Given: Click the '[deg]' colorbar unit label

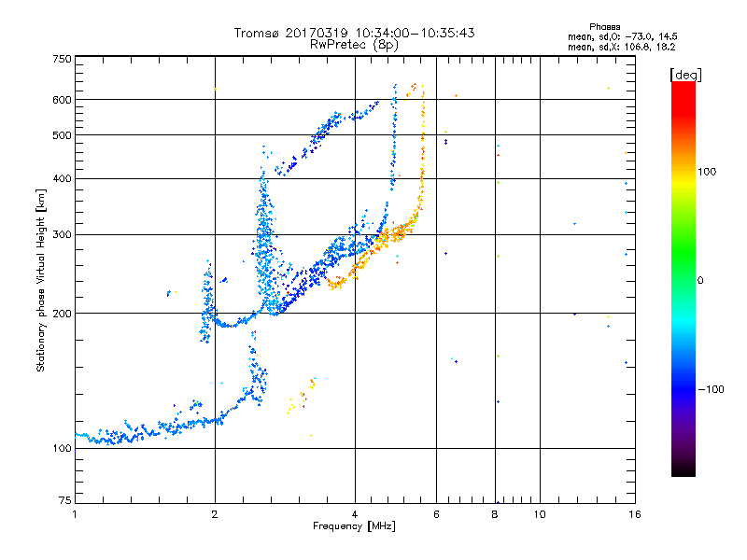Looking at the screenshot, I should (x=685, y=75).
